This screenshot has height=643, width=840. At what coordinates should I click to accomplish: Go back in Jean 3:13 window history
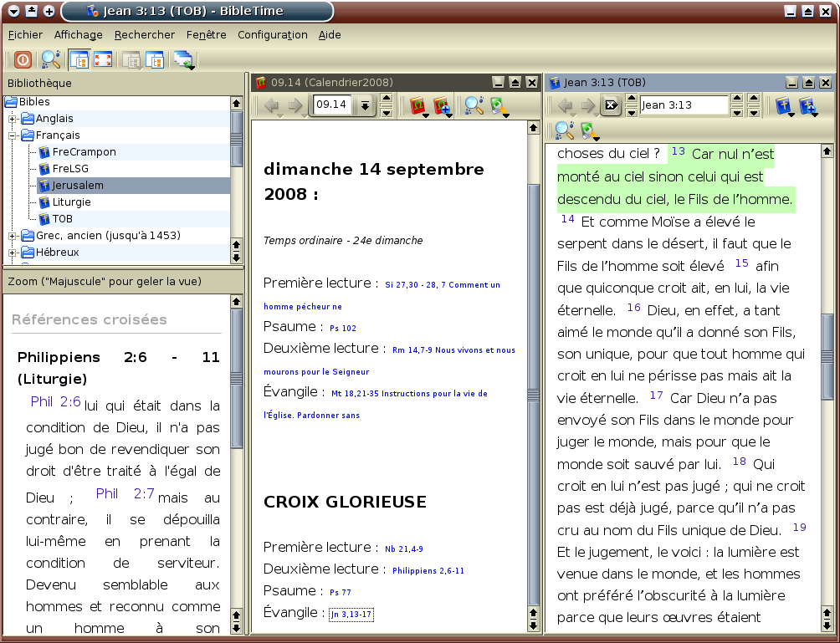[x=566, y=105]
